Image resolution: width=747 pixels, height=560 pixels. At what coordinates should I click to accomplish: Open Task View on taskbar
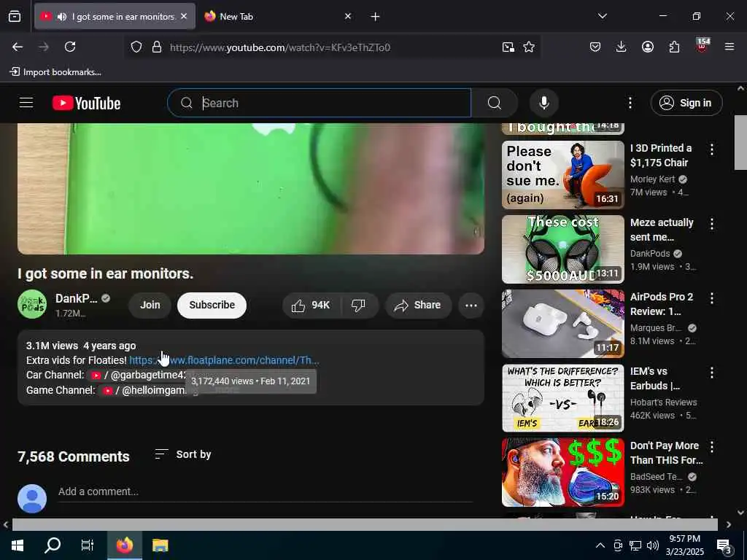coord(88,545)
